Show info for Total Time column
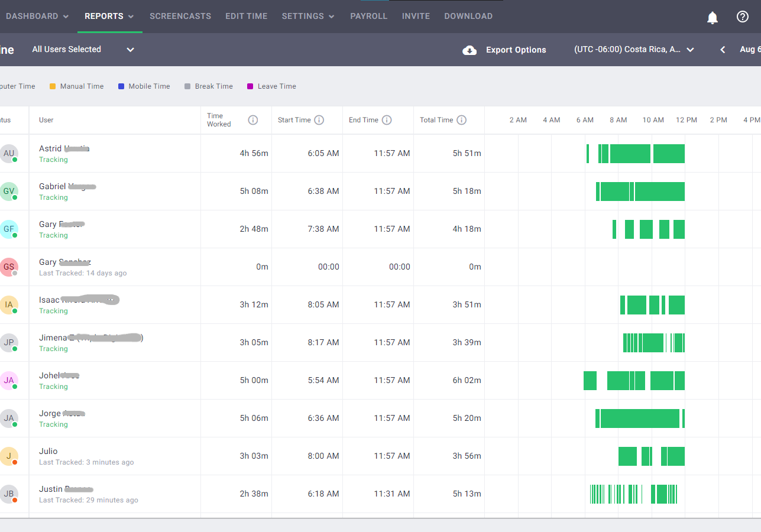The image size is (761, 532). pos(462,120)
